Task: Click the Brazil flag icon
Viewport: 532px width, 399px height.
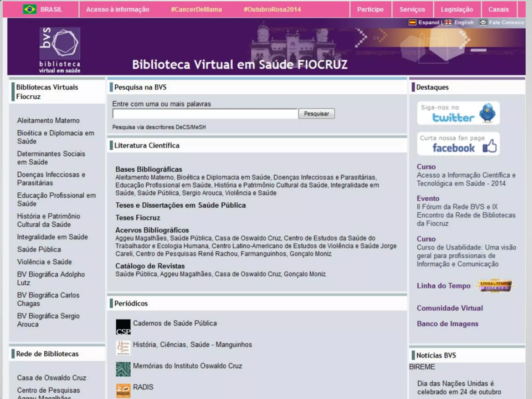Action: (x=29, y=10)
